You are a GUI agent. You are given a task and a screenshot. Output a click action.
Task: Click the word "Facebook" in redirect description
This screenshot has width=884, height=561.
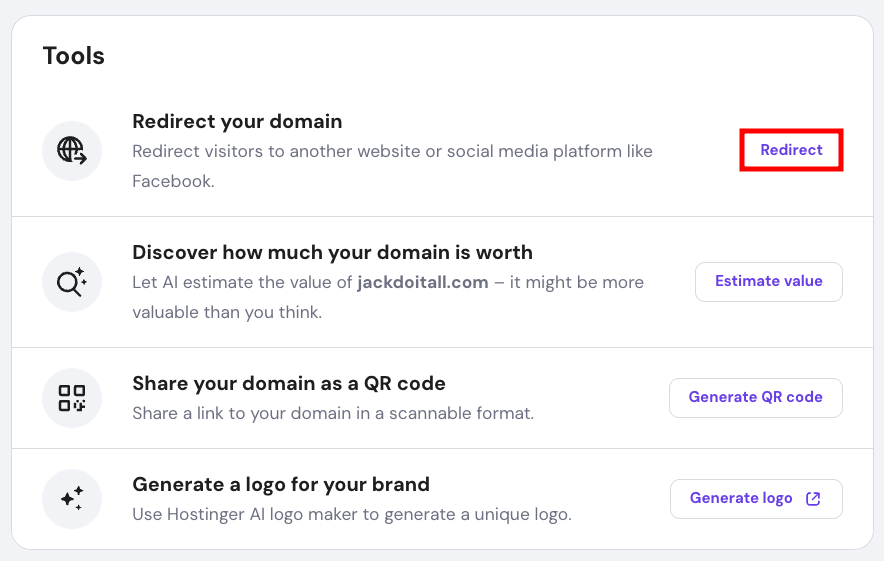pos(171,182)
